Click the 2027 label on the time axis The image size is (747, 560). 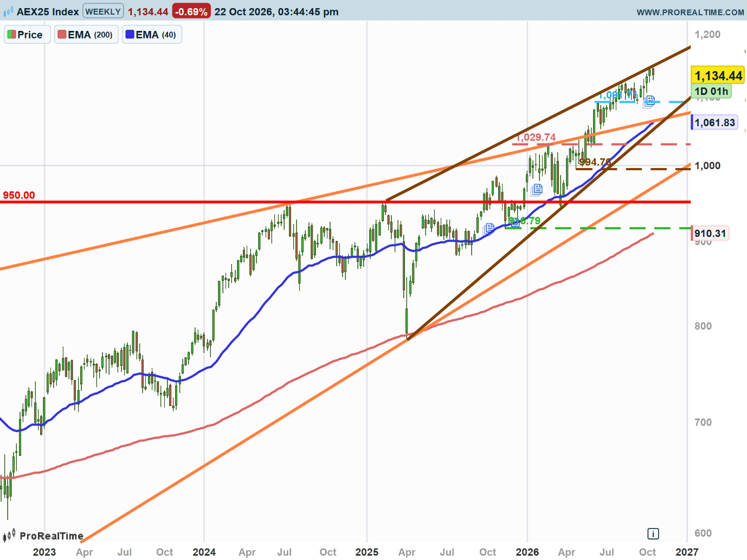(687, 552)
